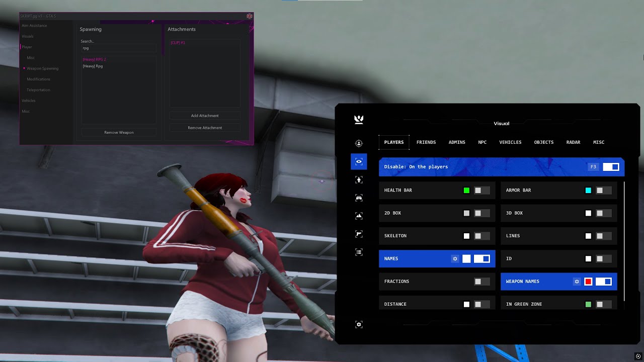
Task: Select the [CLIP] #1 attachment
Action: 178,43
